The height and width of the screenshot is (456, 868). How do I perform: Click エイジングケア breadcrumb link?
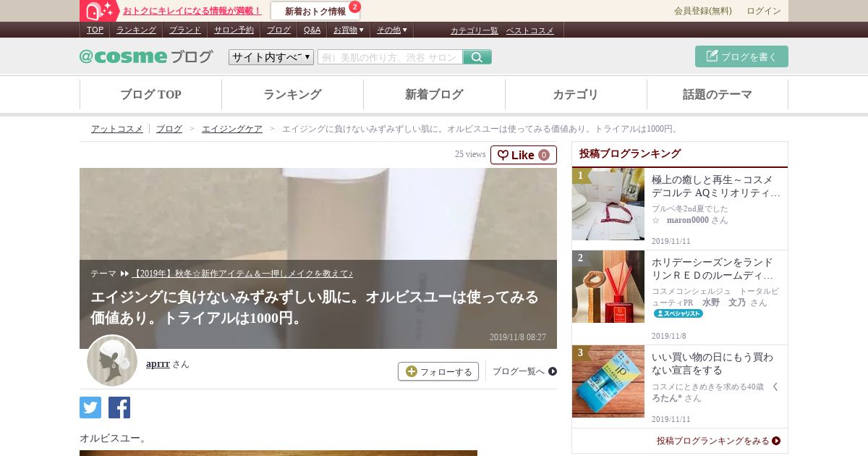click(x=232, y=129)
